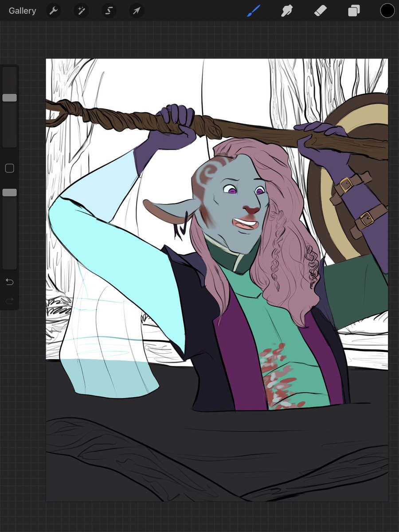Open the black color picker circle
This screenshot has width=399, height=532.
[x=387, y=11]
